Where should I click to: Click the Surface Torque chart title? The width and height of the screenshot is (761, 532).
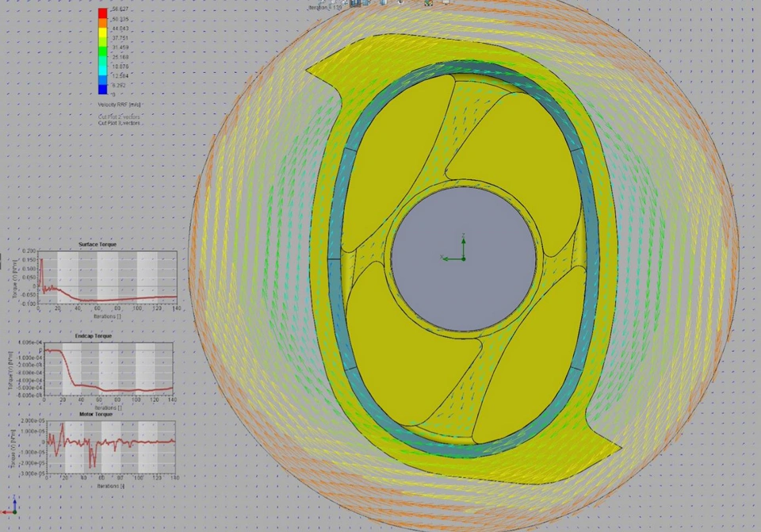tap(98, 245)
